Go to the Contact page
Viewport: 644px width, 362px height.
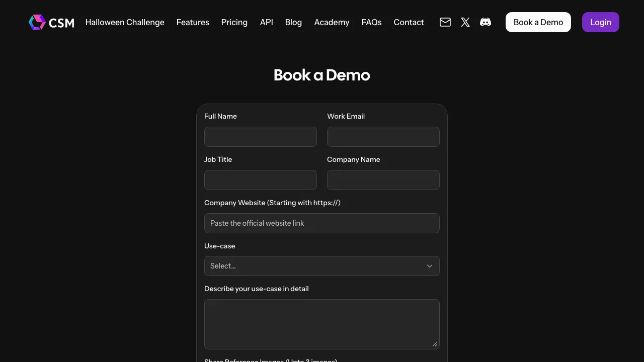[409, 22]
